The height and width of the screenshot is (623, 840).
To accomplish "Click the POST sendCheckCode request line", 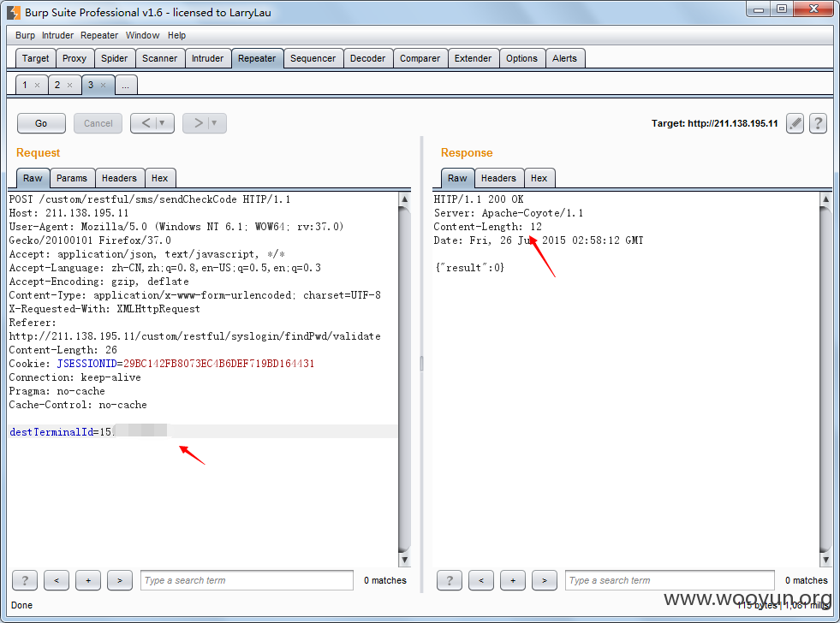I will (x=150, y=199).
